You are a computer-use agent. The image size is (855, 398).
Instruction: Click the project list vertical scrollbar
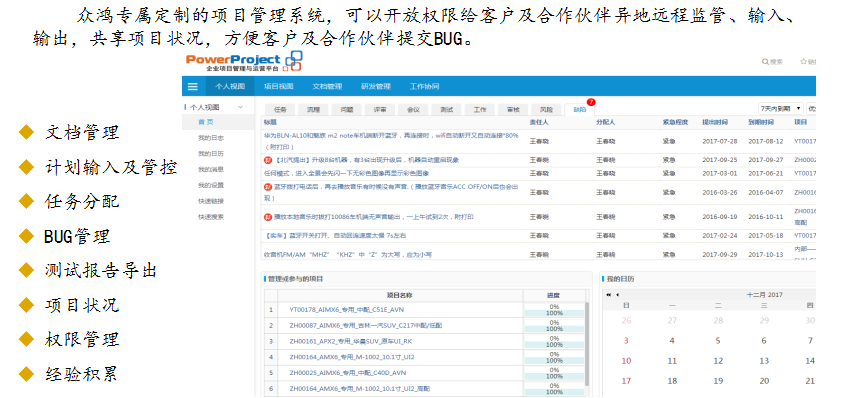[x=587, y=343]
